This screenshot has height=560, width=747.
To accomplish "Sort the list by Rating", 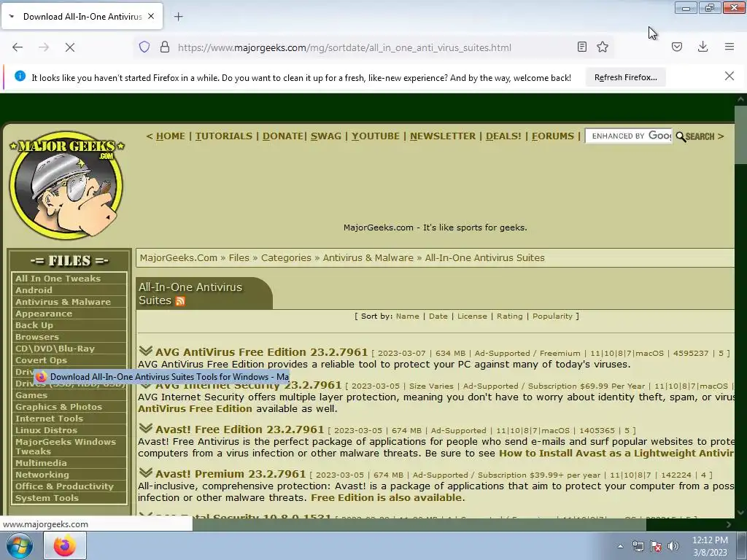I will point(510,316).
